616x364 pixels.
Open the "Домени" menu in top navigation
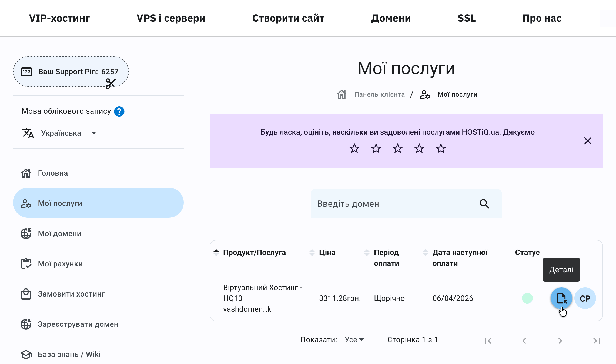pos(391,18)
